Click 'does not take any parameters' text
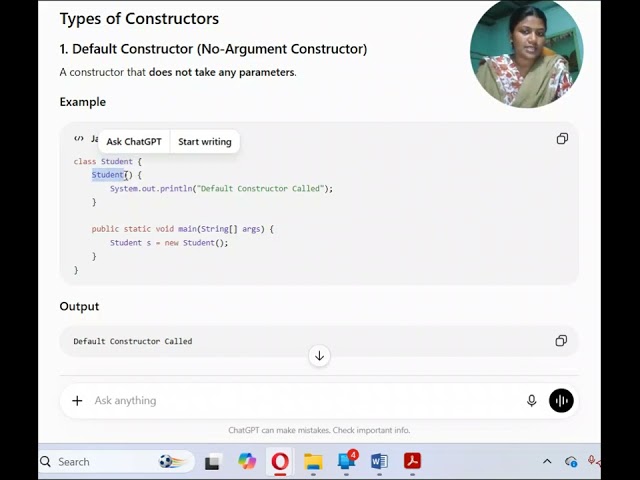This screenshot has width=640, height=480. (221, 72)
